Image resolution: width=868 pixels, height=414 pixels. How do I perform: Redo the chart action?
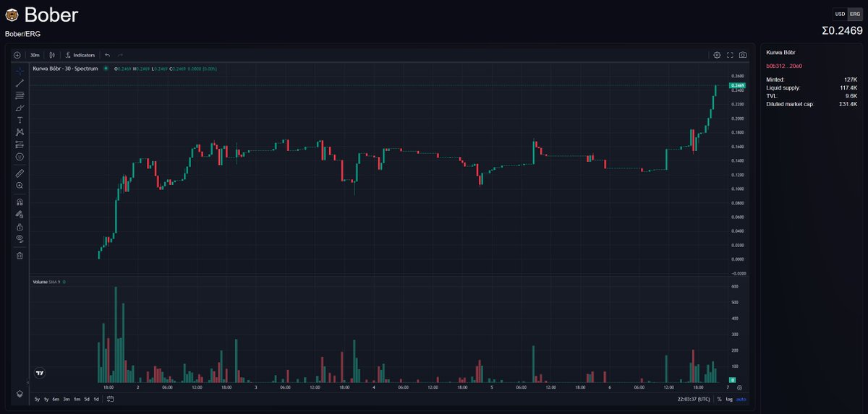120,55
